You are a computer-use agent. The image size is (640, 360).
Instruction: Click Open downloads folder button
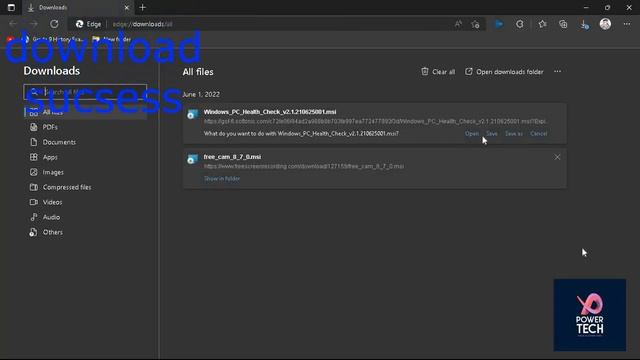504,72
